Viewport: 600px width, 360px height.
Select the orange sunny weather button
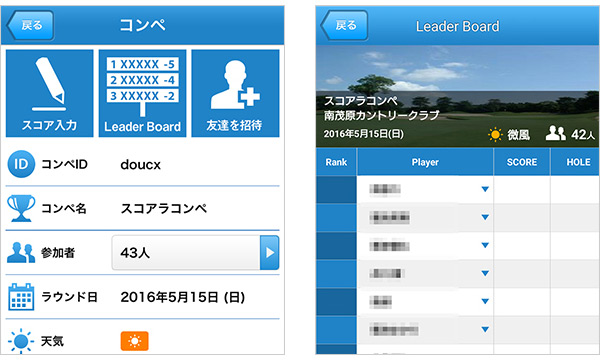click(x=134, y=341)
